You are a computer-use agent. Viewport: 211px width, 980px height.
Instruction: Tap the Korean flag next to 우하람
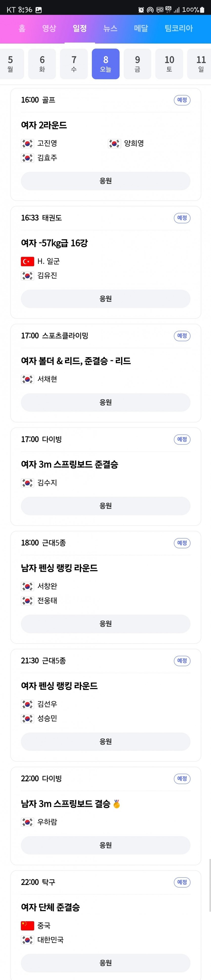pos(28,822)
